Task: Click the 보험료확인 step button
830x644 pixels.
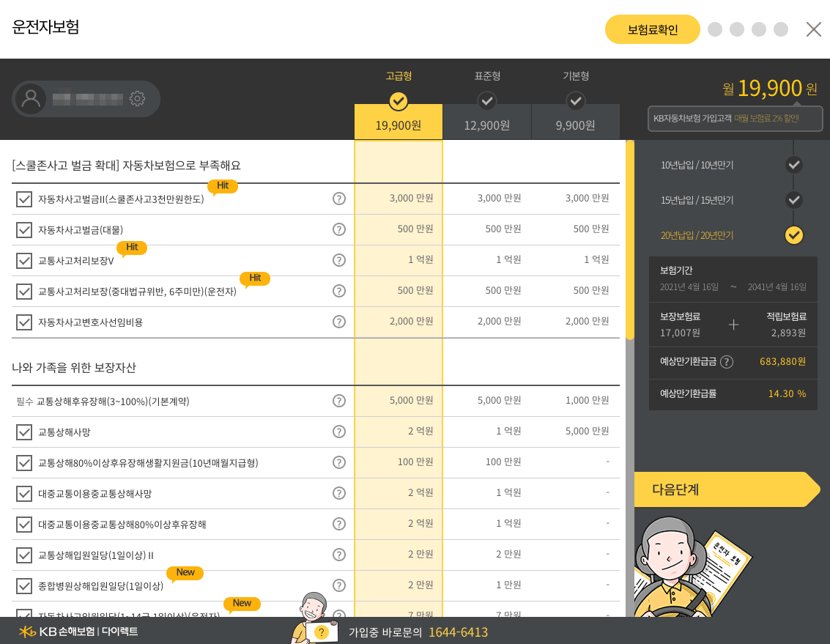Action: [x=652, y=30]
